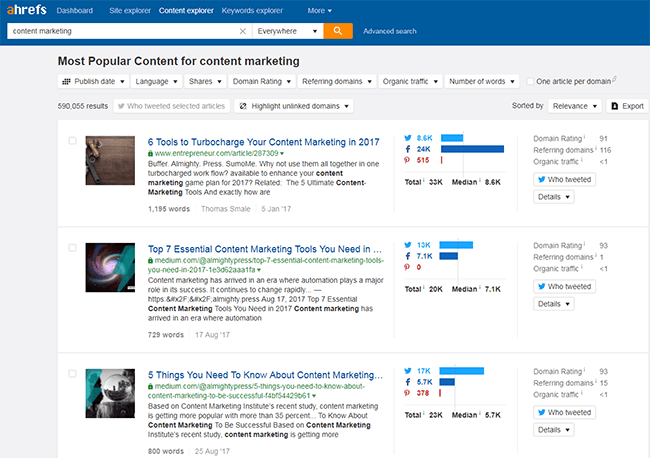Select checkbox for 5 Things You Need article
The image size is (650, 458).
(x=73, y=374)
